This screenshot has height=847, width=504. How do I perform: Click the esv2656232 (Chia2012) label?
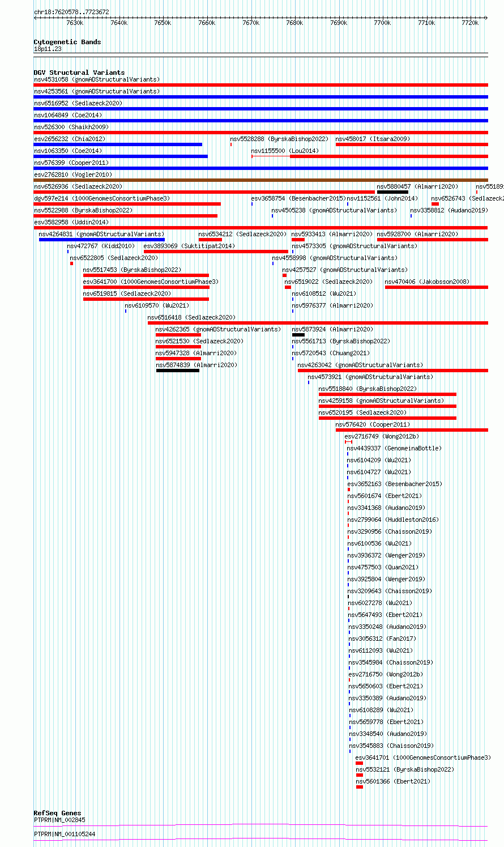pos(70,139)
